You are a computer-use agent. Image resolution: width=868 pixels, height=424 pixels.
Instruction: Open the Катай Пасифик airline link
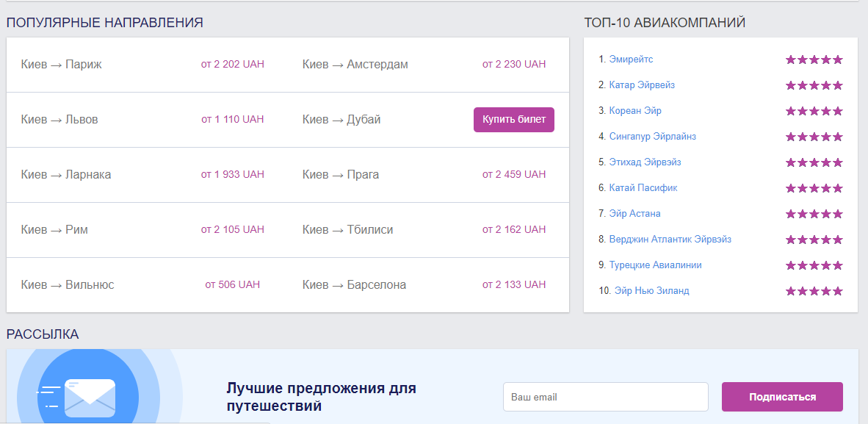[x=643, y=188]
